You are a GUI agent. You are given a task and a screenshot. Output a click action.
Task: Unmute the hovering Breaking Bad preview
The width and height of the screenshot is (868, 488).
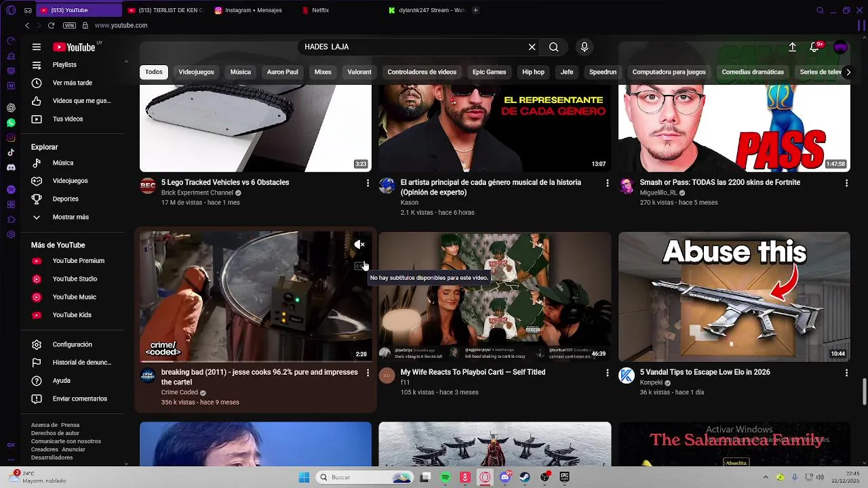point(359,244)
